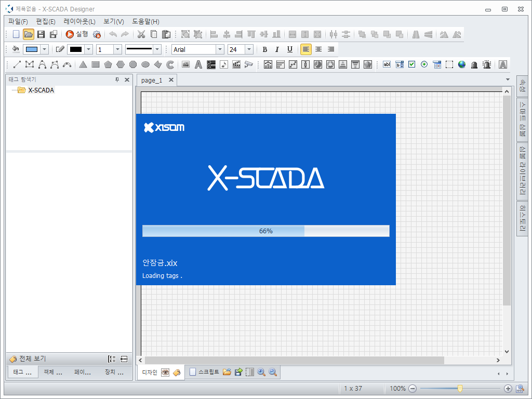Viewport: 532px width, 399px height.
Task: Click the blue fill color swatch
Action: pyautogui.click(x=32, y=49)
